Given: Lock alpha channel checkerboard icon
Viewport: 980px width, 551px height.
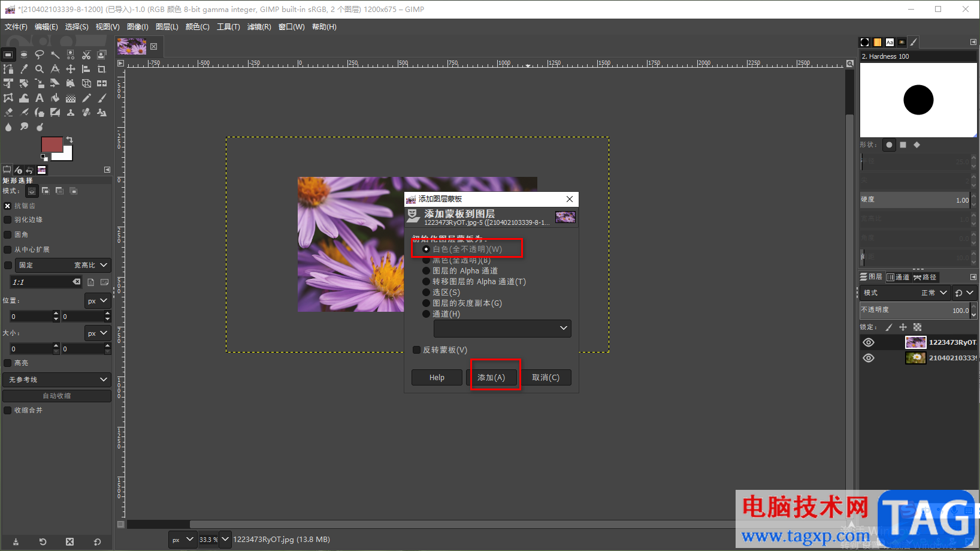Looking at the screenshot, I should (x=918, y=327).
